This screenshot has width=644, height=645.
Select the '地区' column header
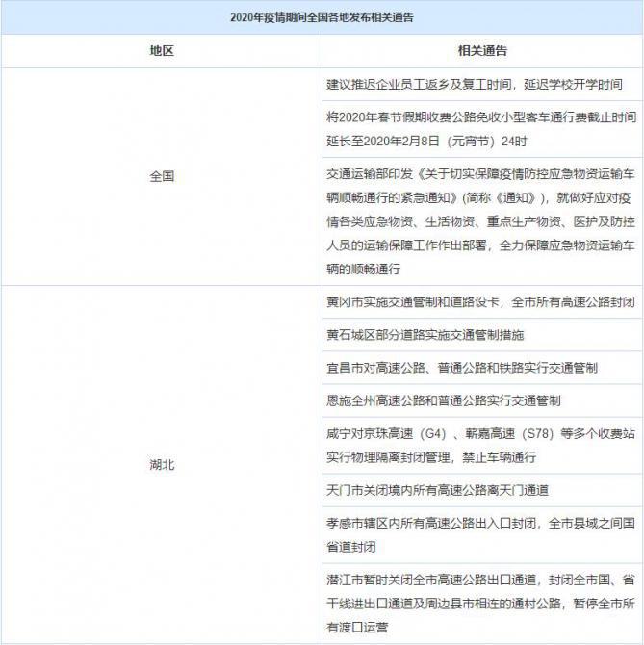[162, 50]
